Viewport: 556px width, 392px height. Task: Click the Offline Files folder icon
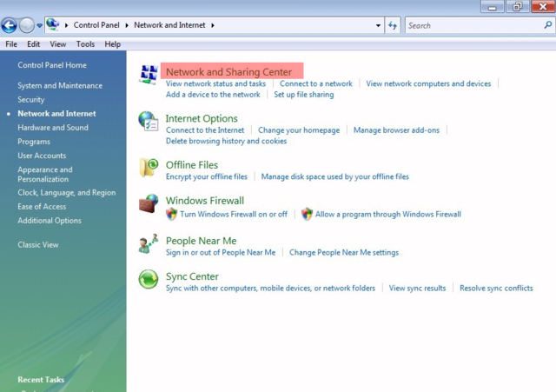[149, 168]
